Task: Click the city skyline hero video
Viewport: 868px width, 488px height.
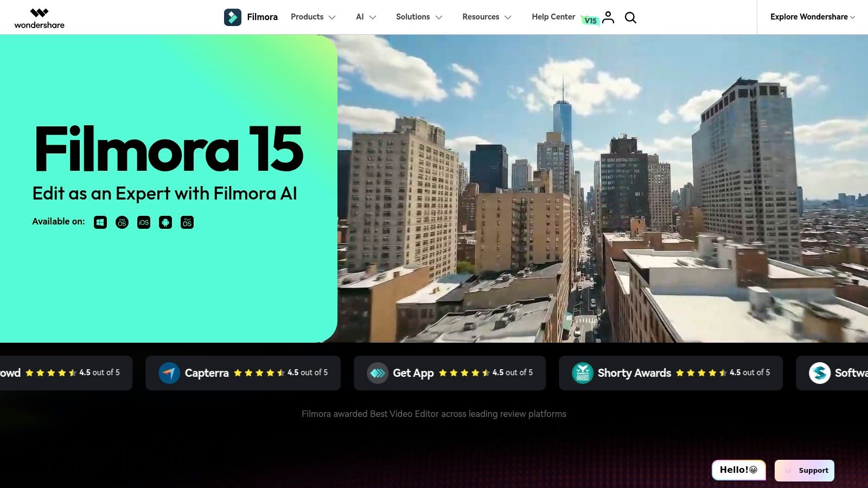Action: [x=602, y=188]
